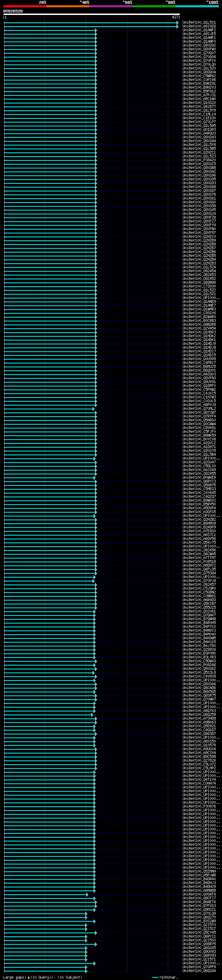Select the alignment bar for UniRef100_Q1L5X1
This screenshot has width=222, height=980.
[x=91, y=23]
